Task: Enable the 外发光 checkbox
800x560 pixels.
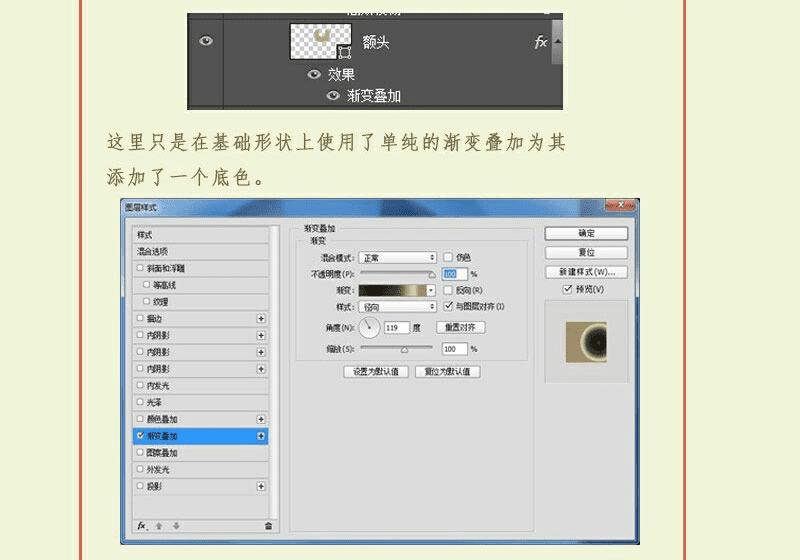Action: 140,469
